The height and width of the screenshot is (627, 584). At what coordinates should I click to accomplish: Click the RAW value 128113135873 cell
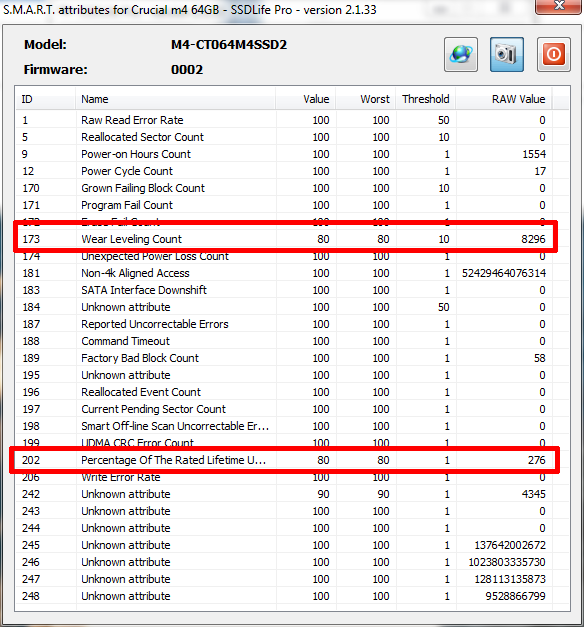(510, 579)
